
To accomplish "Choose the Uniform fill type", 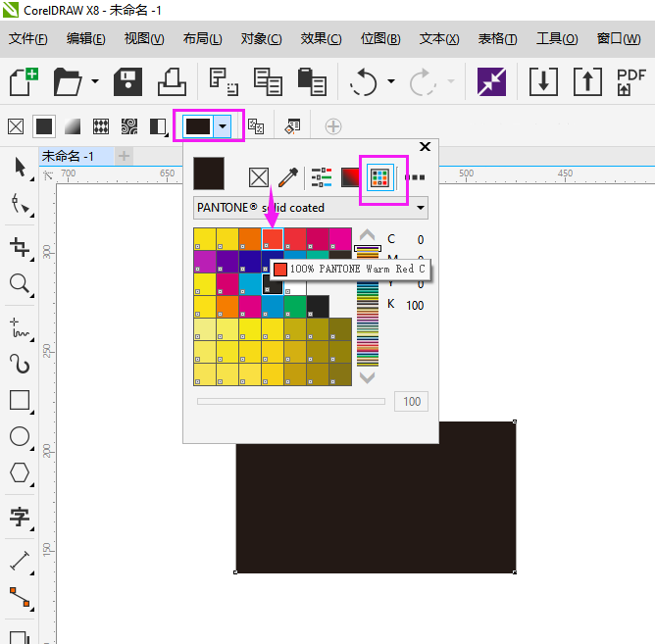I will point(44,126).
